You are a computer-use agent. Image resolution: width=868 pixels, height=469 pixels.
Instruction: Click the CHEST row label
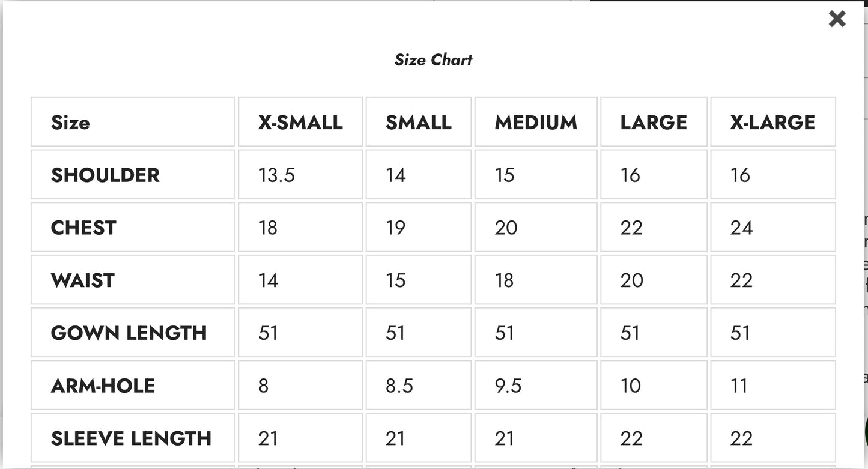pos(83,228)
